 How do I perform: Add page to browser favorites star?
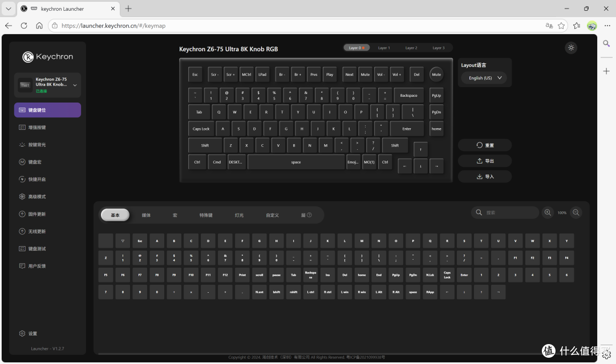point(561,26)
